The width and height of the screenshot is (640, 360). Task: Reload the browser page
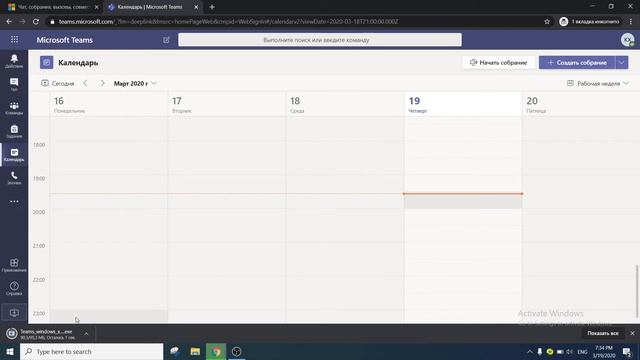point(36,22)
